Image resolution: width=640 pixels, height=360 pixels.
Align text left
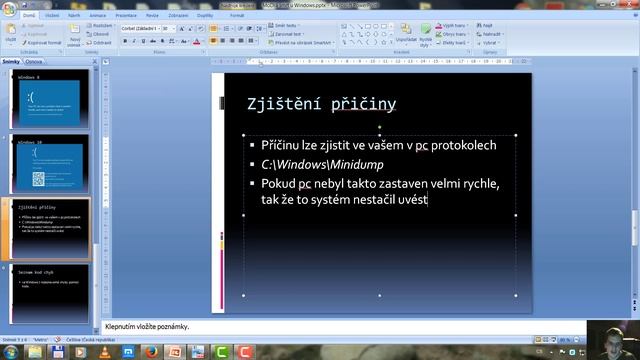tap(213, 41)
